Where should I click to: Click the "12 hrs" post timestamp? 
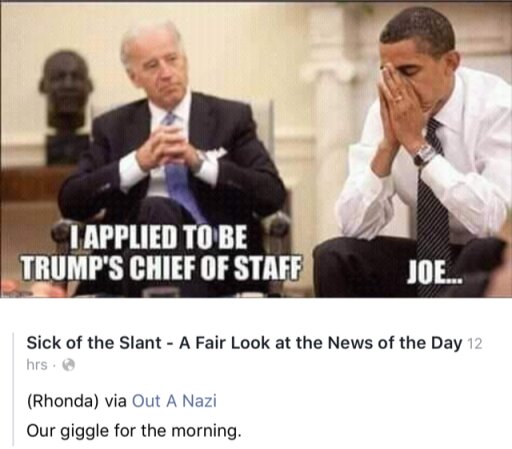(475, 343)
